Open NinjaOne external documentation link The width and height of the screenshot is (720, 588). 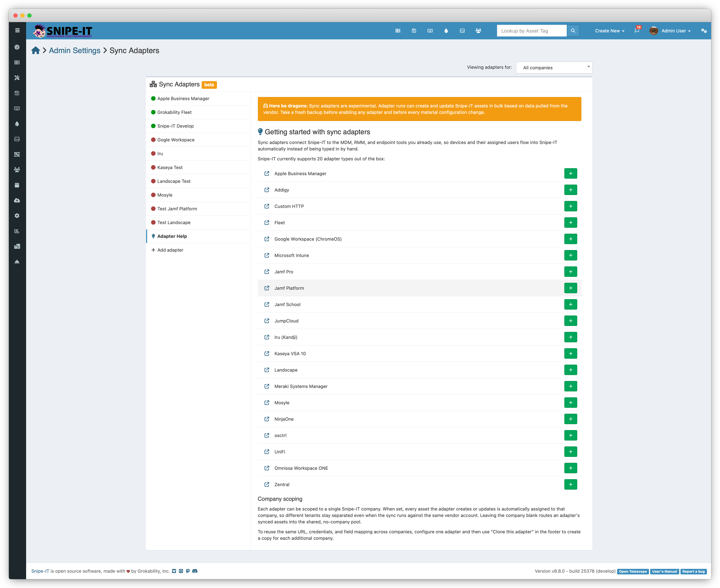267,419
